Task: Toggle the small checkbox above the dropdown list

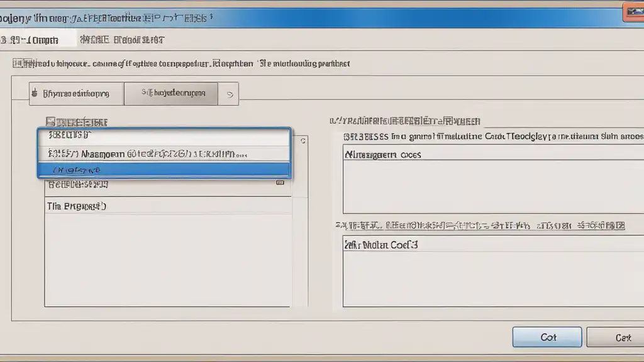Action: point(50,122)
